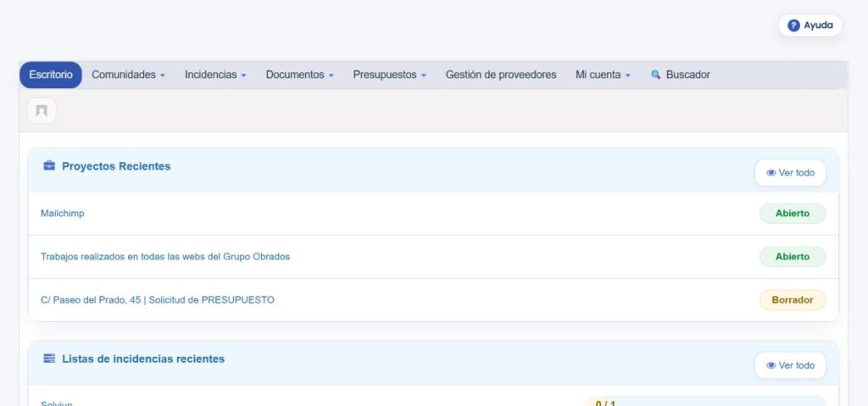Expand the Mi cuenta dropdown arrow
Screen dimensions: 868x406
(628, 76)
